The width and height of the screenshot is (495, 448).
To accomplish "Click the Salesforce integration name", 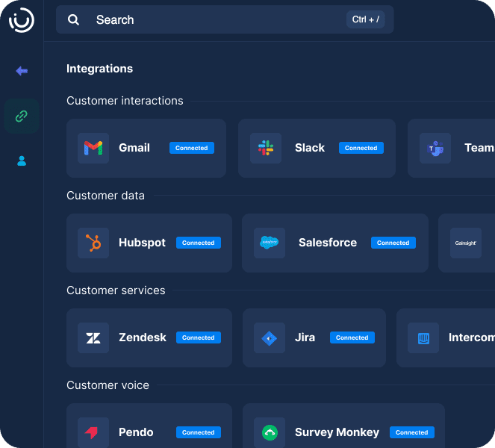I will coord(328,243).
